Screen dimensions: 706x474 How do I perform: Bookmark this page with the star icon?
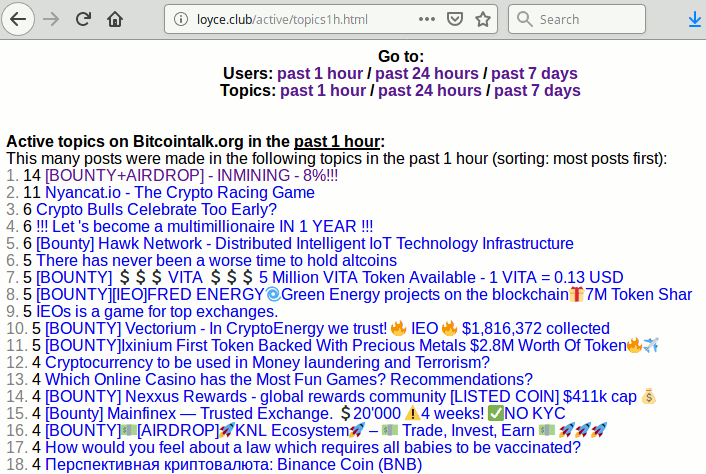483,19
